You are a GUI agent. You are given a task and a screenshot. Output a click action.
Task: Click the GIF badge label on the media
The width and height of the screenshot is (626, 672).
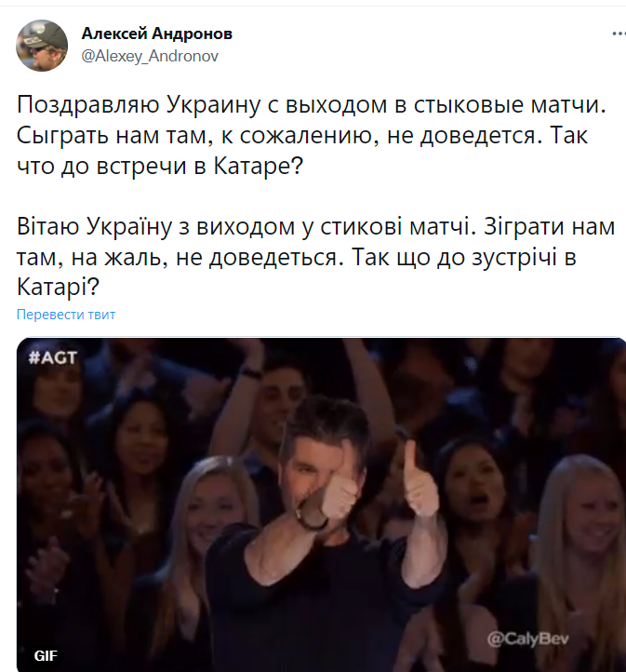pos(46,656)
